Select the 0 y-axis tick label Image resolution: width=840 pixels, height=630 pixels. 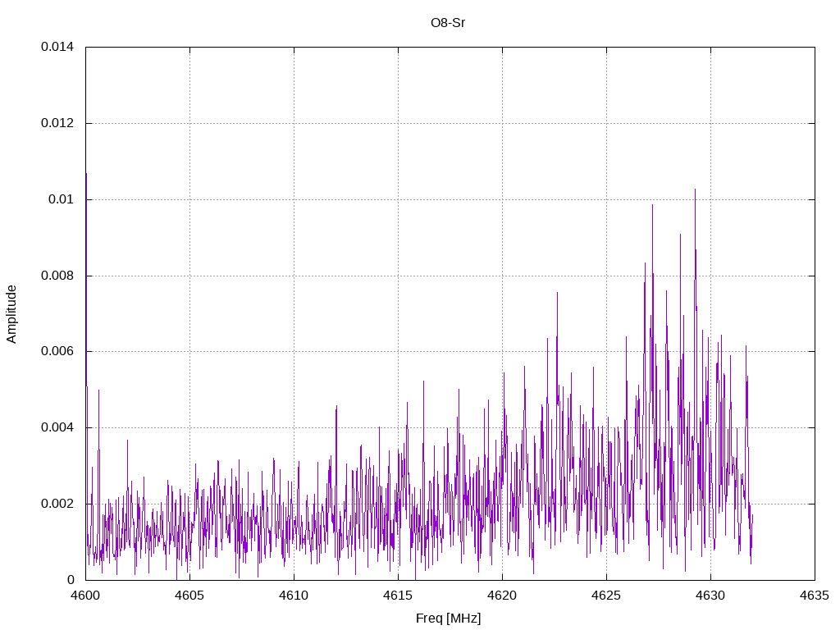(x=71, y=580)
